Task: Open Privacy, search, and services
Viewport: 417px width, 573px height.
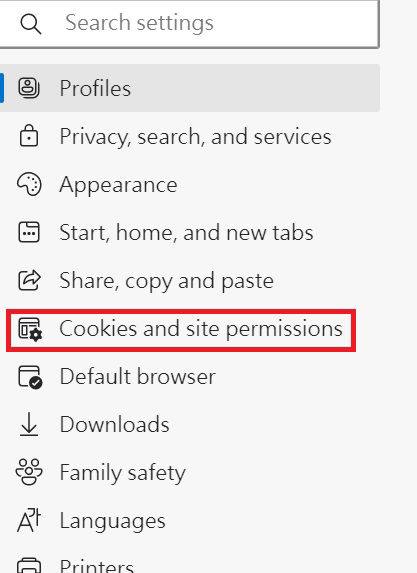Action: (190, 136)
